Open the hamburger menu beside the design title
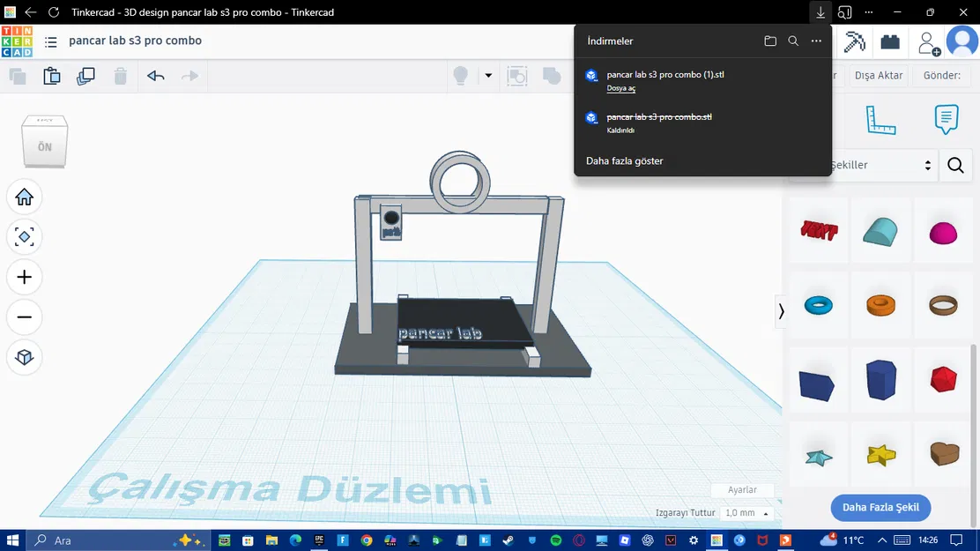The image size is (980, 551). pyautogui.click(x=51, y=41)
